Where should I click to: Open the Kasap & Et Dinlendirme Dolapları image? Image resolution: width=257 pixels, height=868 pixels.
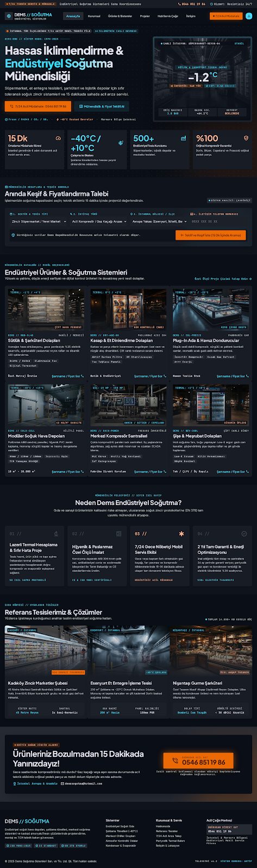click(128, 309)
